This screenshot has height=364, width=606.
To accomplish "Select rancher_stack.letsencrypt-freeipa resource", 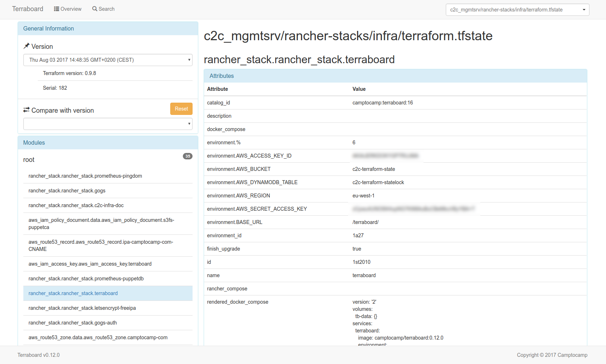I will pos(108,308).
